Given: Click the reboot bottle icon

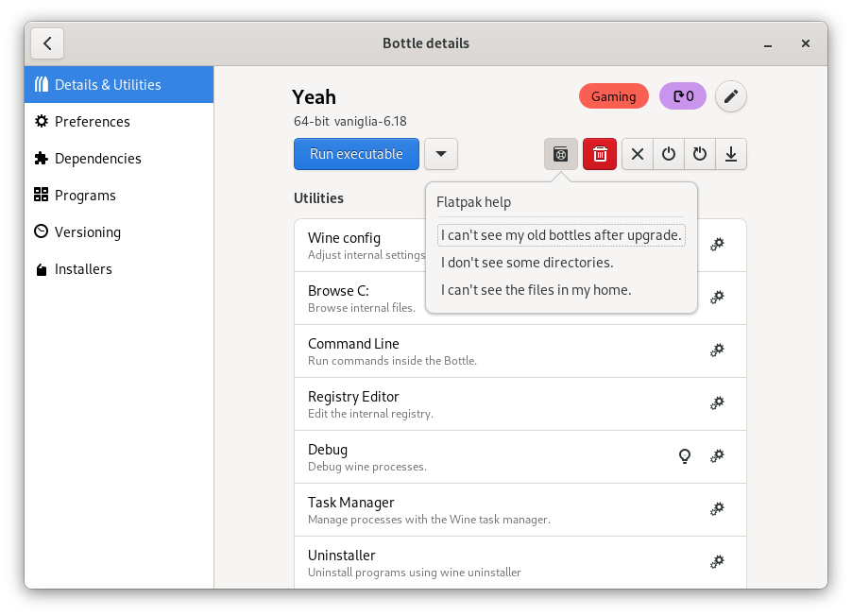Looking at the screenshot, I should [x=700, y=154].
